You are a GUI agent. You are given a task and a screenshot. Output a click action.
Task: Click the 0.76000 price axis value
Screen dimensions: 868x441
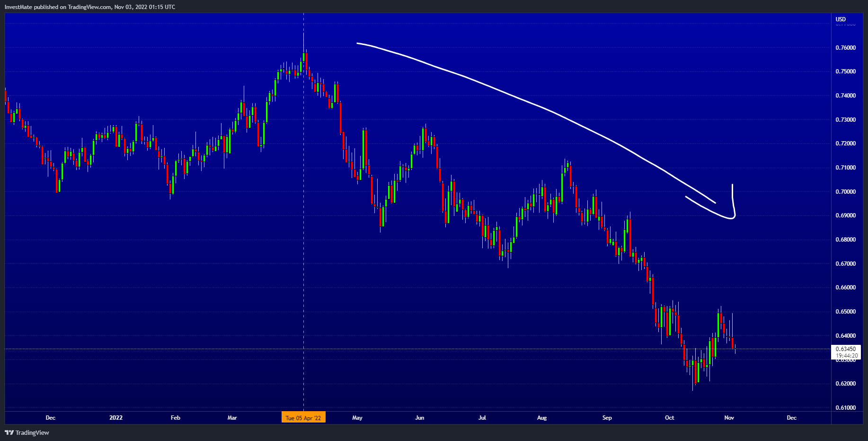(x=846, y=48)
